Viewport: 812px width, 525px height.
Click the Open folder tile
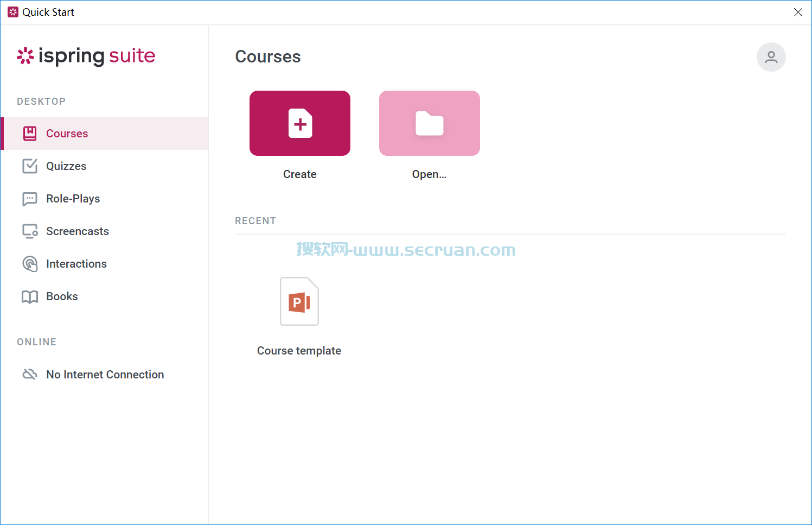[x=430, y=123]
